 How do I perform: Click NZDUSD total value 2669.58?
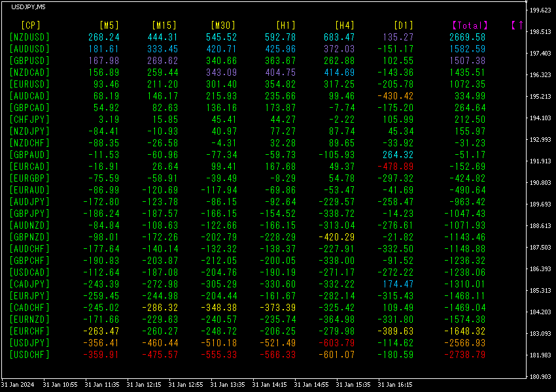click(467, 37)
